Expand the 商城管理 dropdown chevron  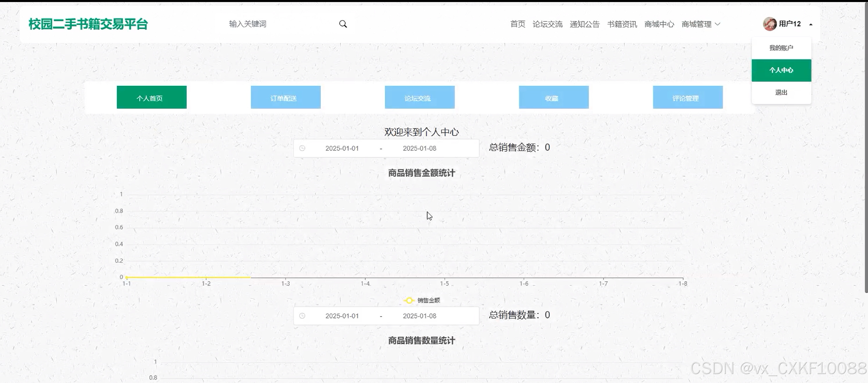[x=718, y=24]
